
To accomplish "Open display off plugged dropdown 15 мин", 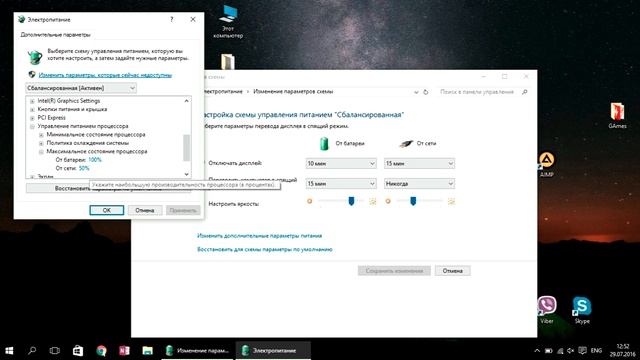I will [x=419, y=163].
